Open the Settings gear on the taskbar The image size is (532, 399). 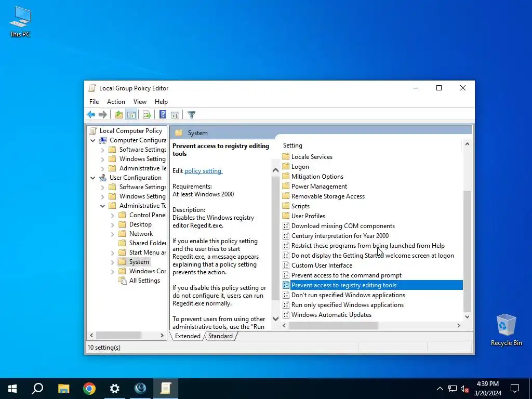(115, 389)
